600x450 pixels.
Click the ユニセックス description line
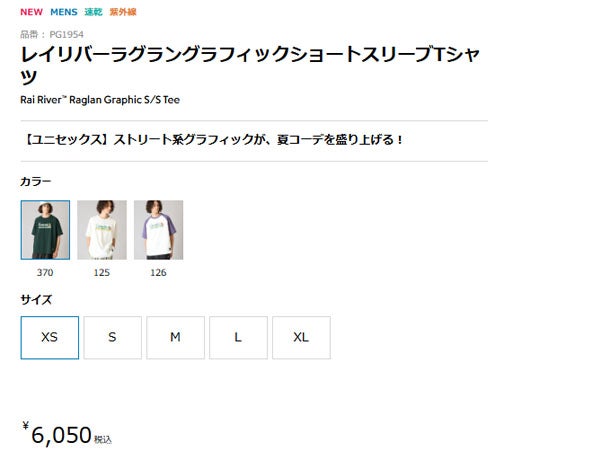pyautogui.click(x=213, y=140)
